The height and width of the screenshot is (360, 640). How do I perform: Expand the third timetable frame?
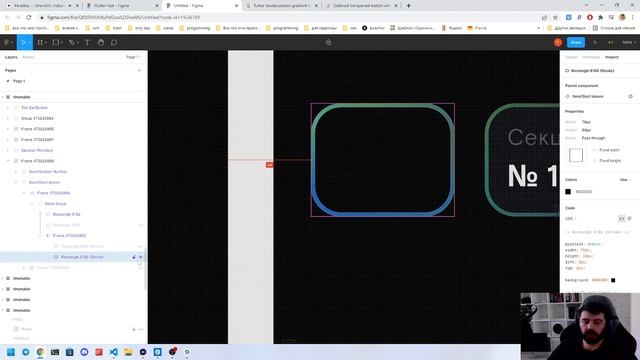point(3,289)
